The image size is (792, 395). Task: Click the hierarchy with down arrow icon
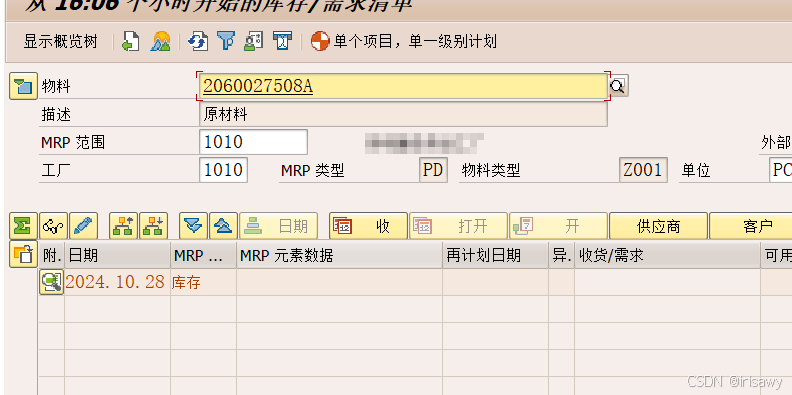tap(153, 226)
